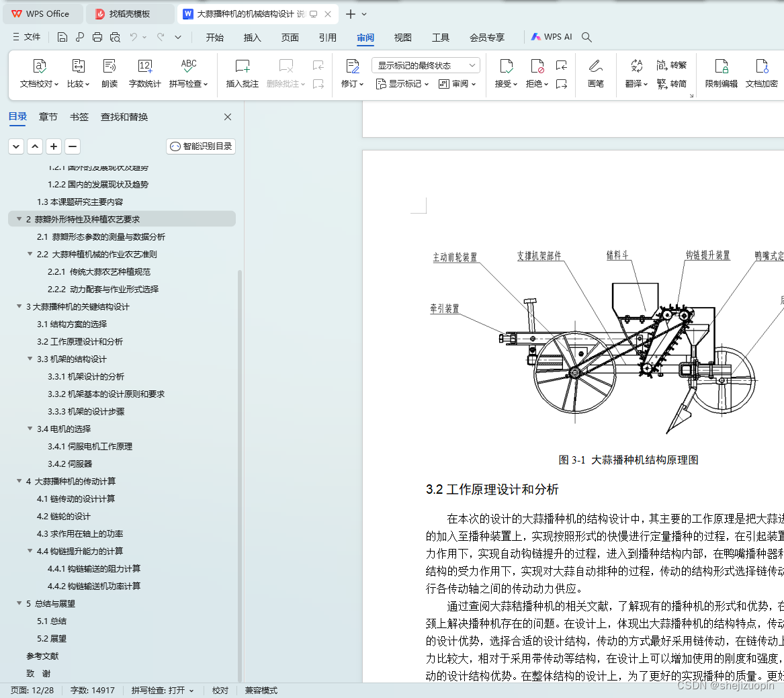This screenshot has width=784, height=698.
Task: Open WPS AI assistant
Action: click(x=552, y=37)
